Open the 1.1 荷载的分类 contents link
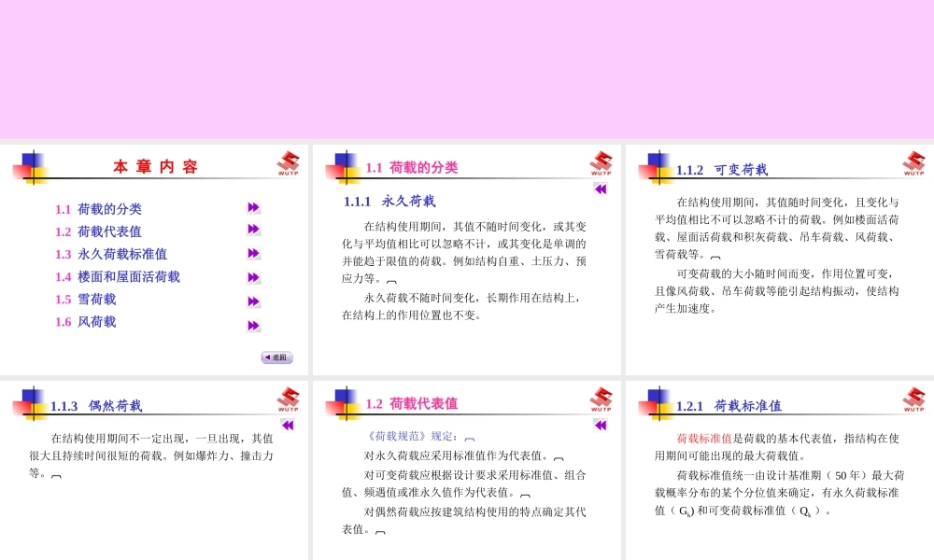This screenshot has height=560, width=934. coord(98,209)
